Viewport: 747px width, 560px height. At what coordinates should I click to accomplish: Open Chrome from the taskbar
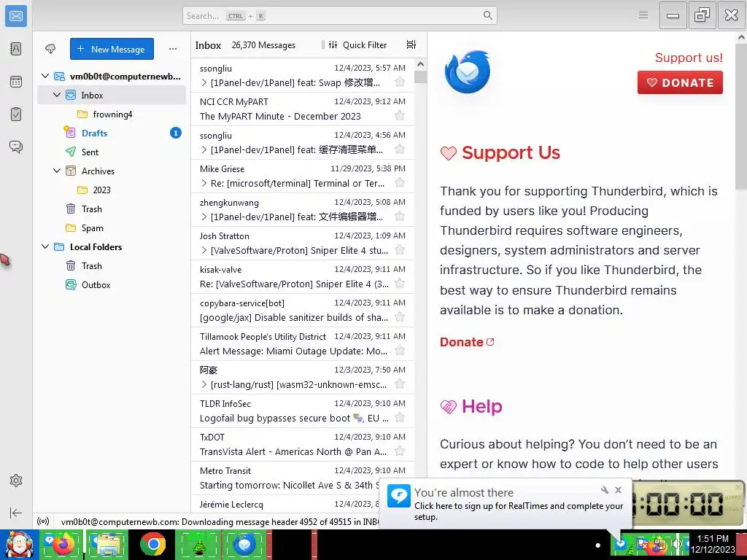coord(153,544)
